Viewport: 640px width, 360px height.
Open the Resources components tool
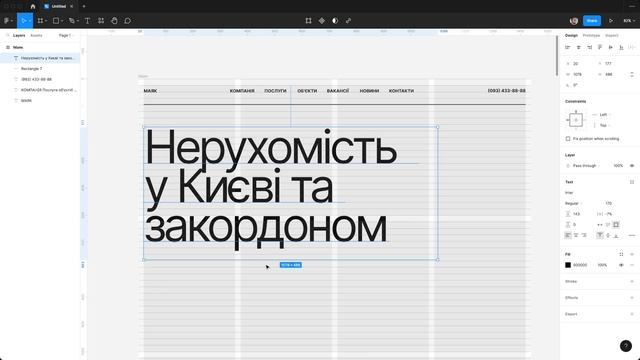point(101,20)
